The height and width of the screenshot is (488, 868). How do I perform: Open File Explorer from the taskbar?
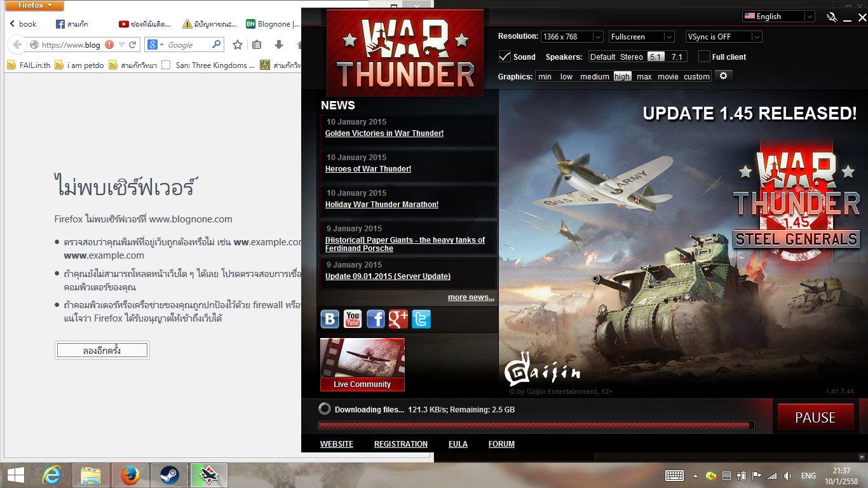(x=91, y=475)
